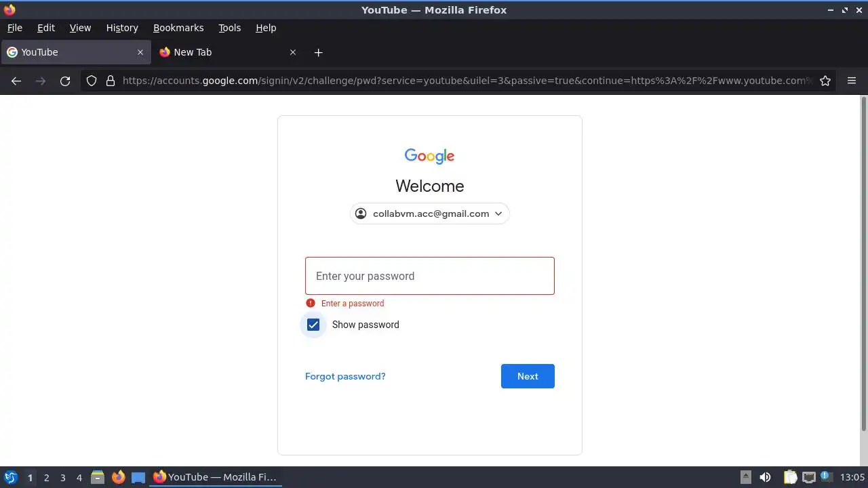Expand the collabvm.acc@gmail.com account selector
Screen dimensions: 868x488
click(429, 213)
